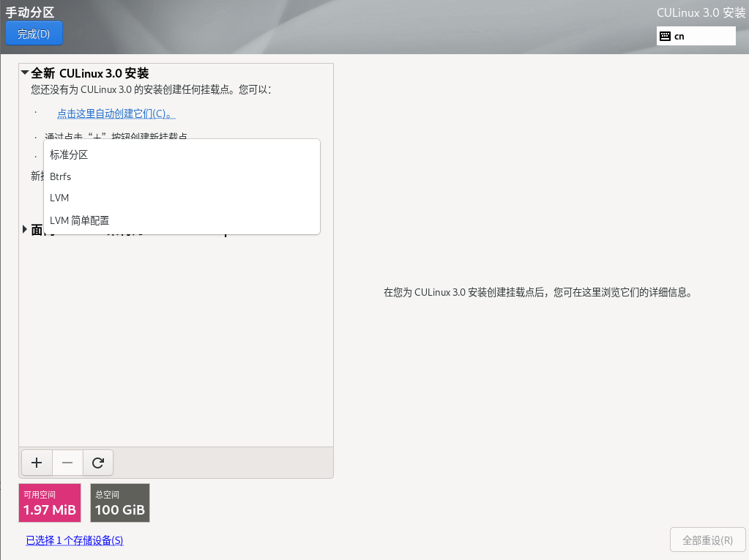Click the 手动分区 page title

tap(30, 12)
